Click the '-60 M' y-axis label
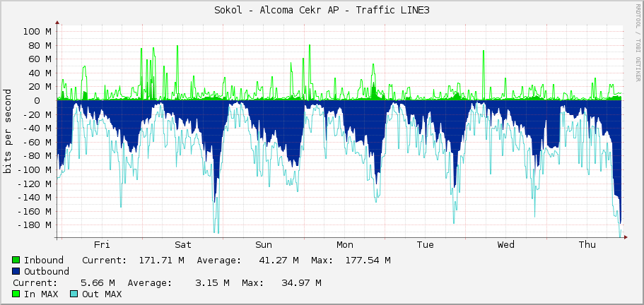Viewport: 644px width, 305px height. (x=37, y=142)
